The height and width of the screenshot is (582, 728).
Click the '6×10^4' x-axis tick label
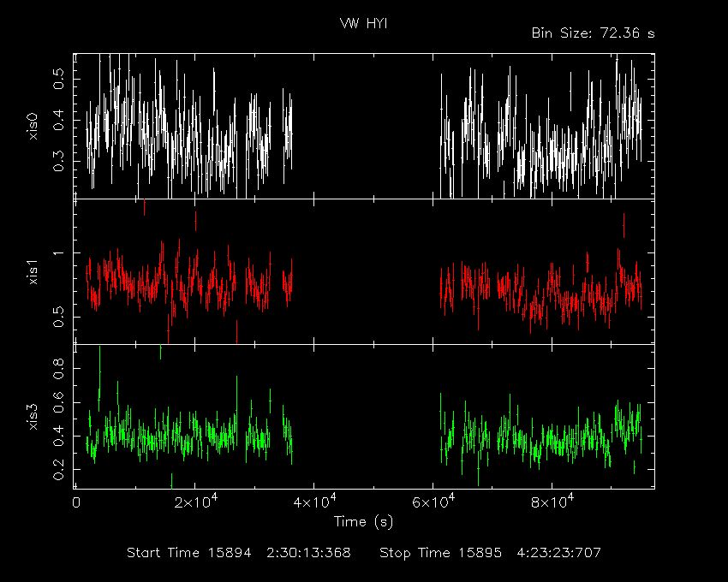click(433, 502)
